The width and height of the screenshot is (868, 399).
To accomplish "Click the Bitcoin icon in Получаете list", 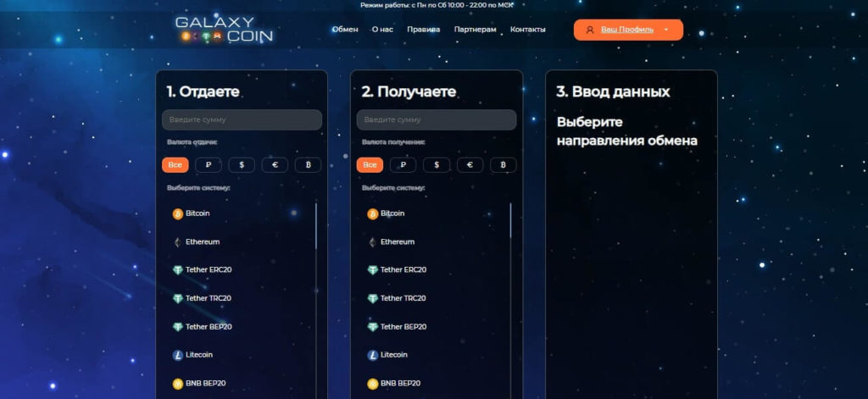I will pos(373,214).
